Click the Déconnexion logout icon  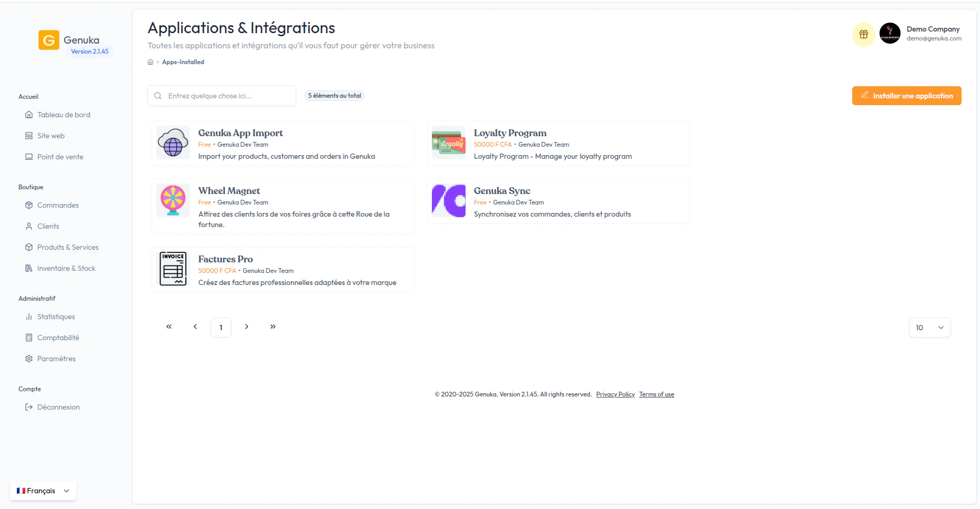[x=29, y=407]
